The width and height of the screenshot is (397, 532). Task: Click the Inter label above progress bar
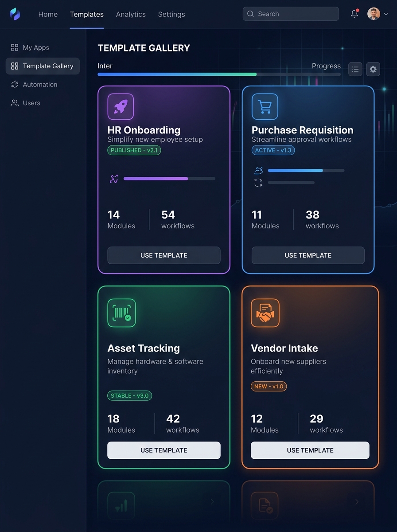click(x=105, y=66)
